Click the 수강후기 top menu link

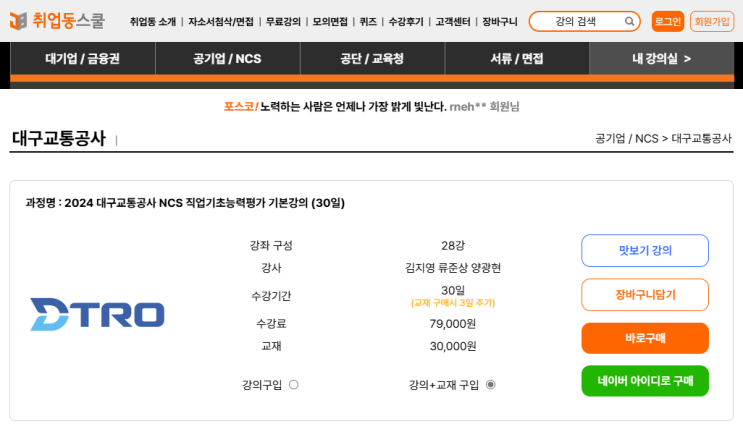(407, 21)
